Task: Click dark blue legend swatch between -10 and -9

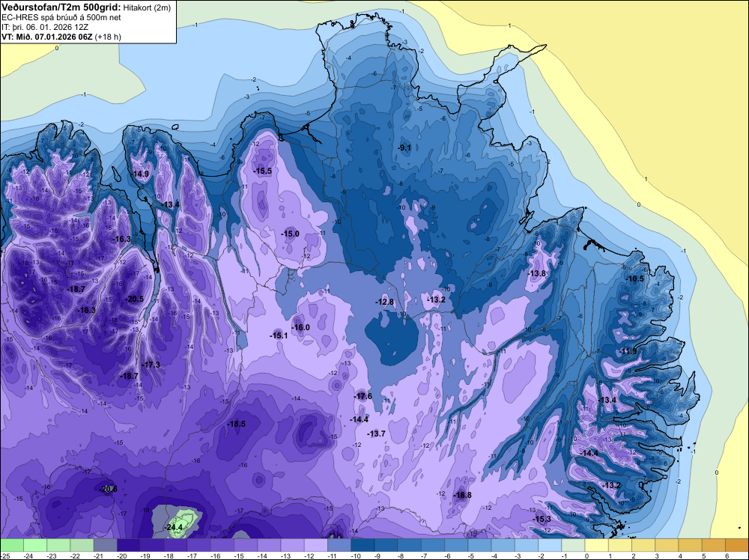Action: pyautogui.click(x=363, y=545)
